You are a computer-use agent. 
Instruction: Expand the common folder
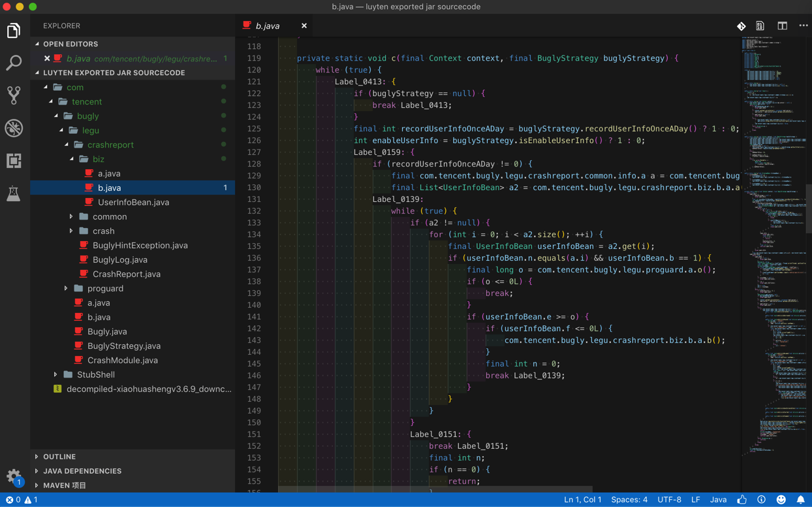point(72,217)
